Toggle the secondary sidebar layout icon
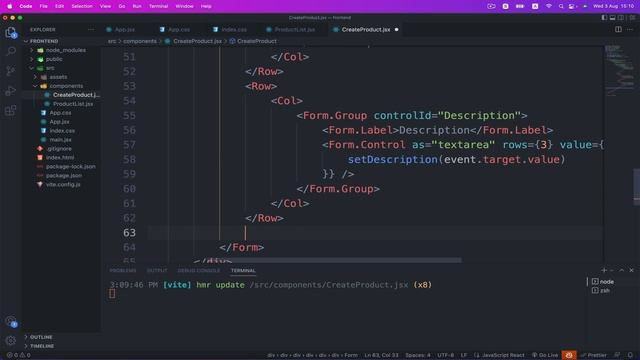Viewport: 640px width, 360px height. click(621, 18)
